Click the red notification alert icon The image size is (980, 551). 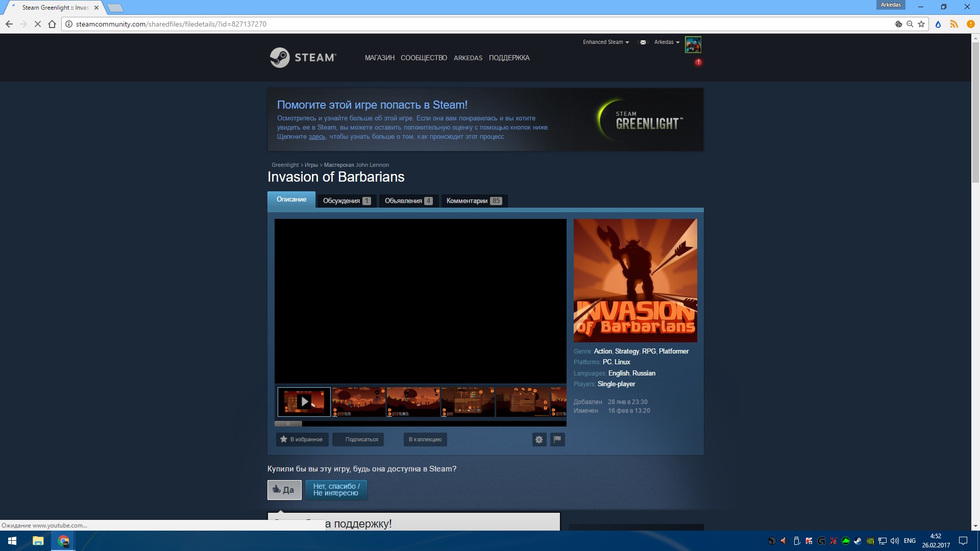pos(698,62)
